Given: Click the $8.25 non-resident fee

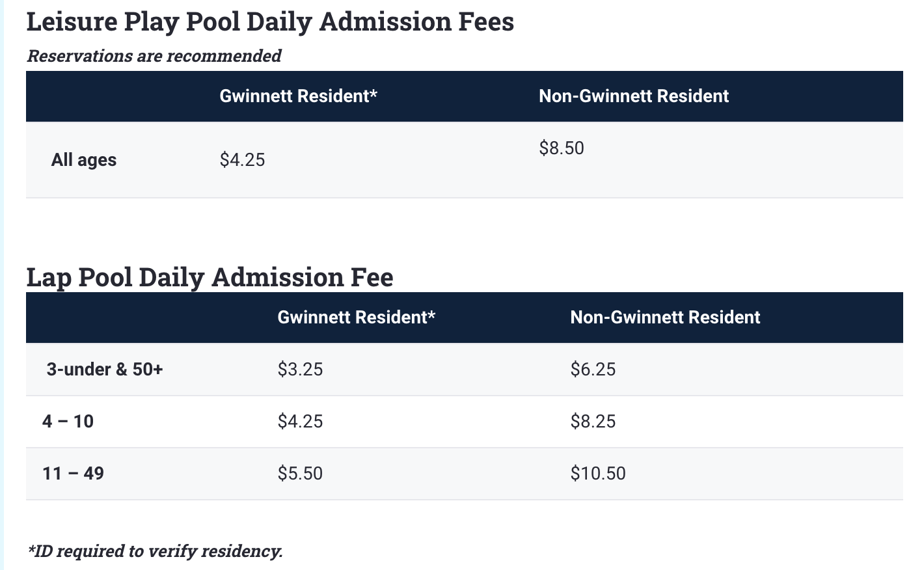Looking at the screenshot, I should coord(593,422).
